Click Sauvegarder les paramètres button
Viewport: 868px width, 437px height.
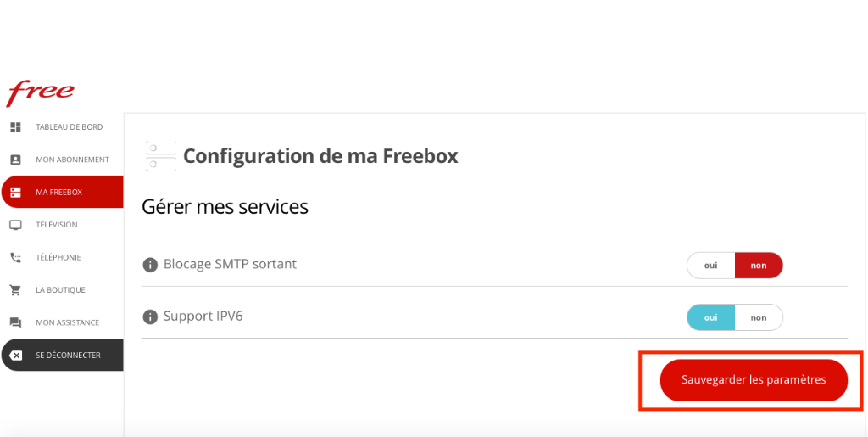pyautogui.click(x=754, y=380)
